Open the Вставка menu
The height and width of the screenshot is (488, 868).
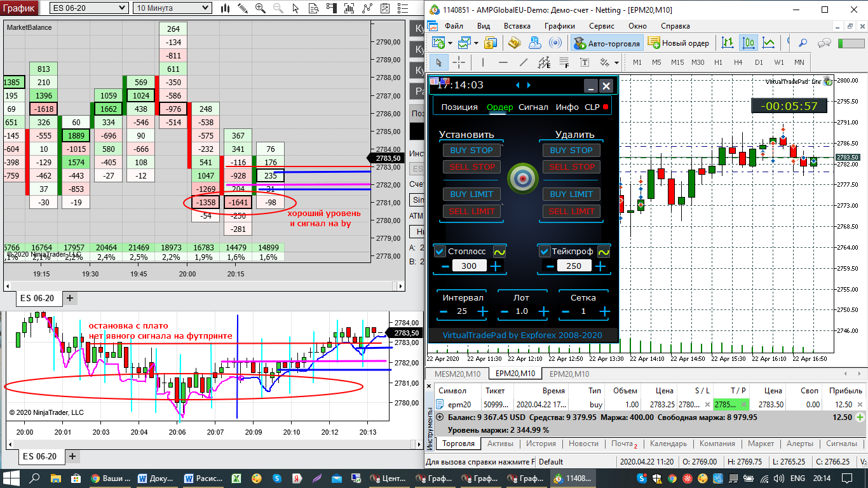point(517,26)
